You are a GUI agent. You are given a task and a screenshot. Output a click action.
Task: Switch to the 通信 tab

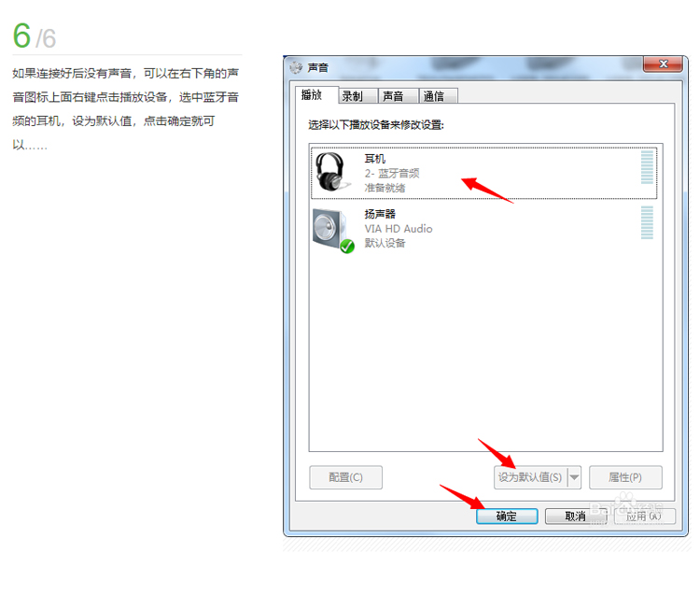(x=438, y=96)
